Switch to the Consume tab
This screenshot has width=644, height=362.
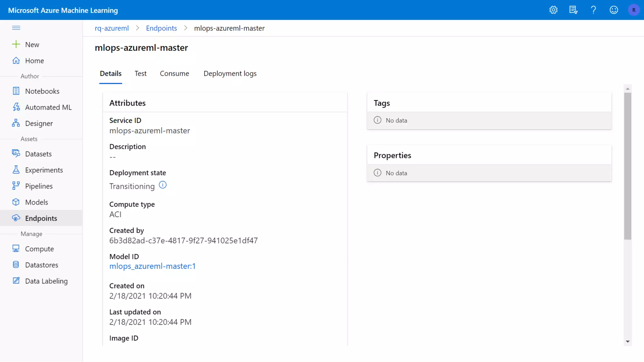pos(174,74)
